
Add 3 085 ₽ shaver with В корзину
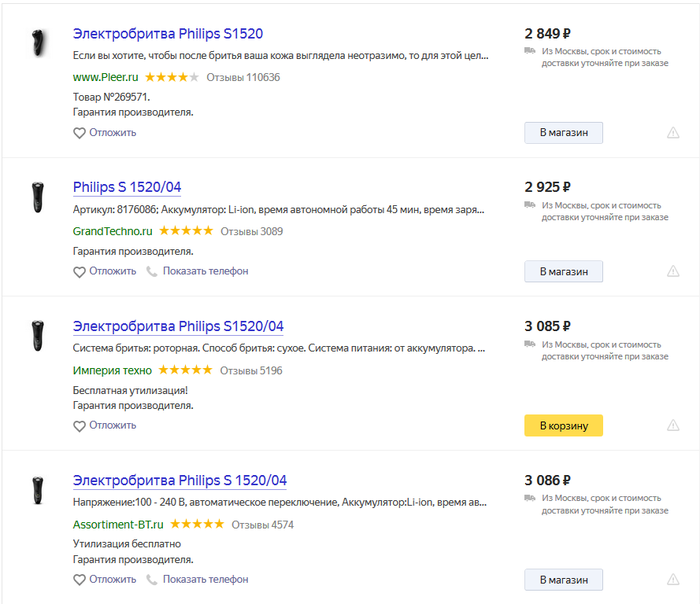[x=563, y=426]
